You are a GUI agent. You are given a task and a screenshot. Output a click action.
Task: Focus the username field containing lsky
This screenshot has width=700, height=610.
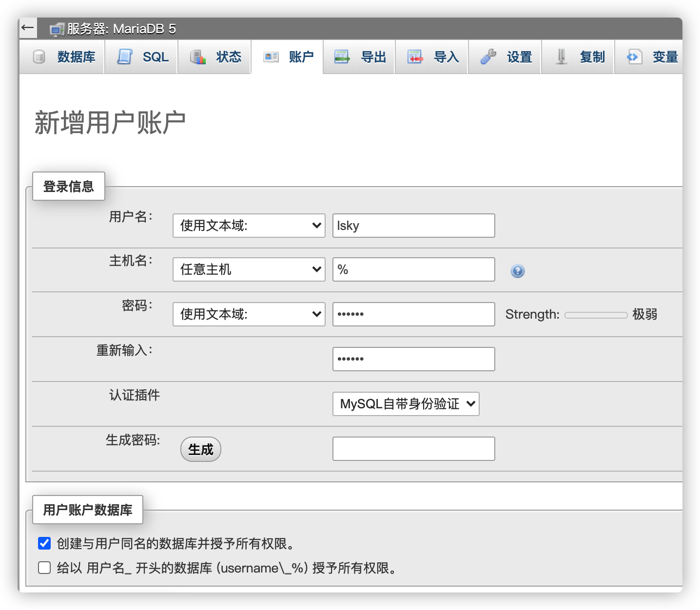(414, 226)
